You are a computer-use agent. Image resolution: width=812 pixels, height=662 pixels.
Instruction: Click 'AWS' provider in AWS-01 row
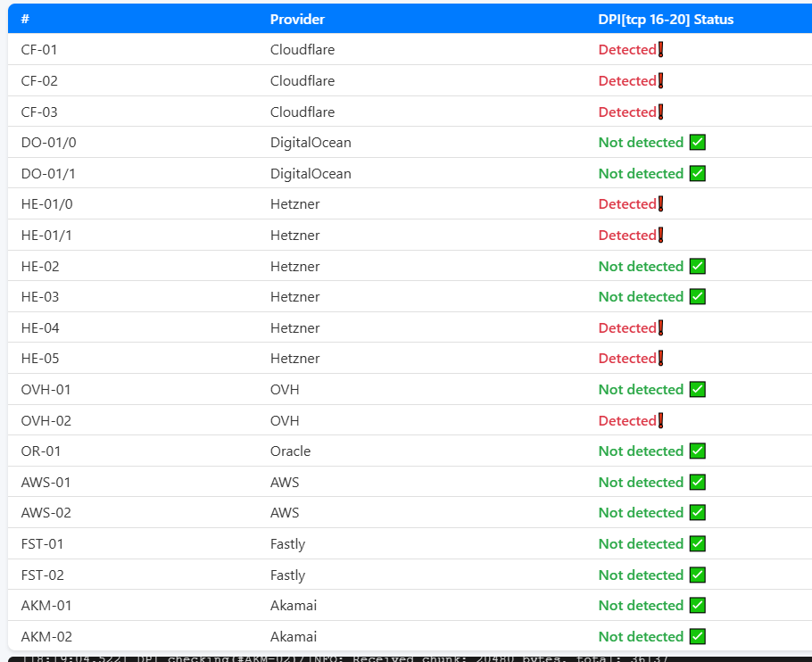click(x=285, y=482)
